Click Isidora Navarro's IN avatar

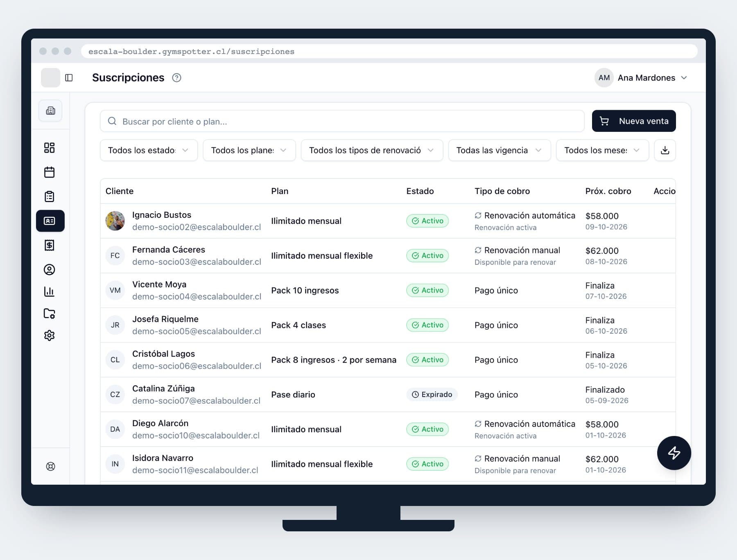115,464
